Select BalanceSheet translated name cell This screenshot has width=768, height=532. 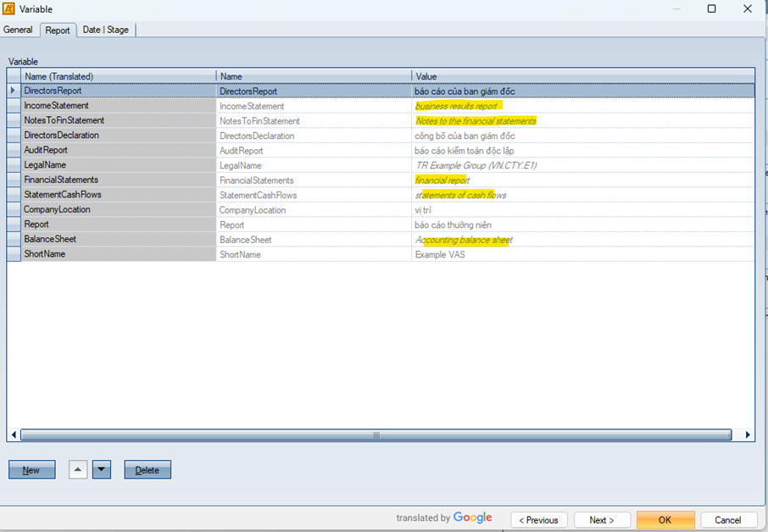tap(118, 240)
